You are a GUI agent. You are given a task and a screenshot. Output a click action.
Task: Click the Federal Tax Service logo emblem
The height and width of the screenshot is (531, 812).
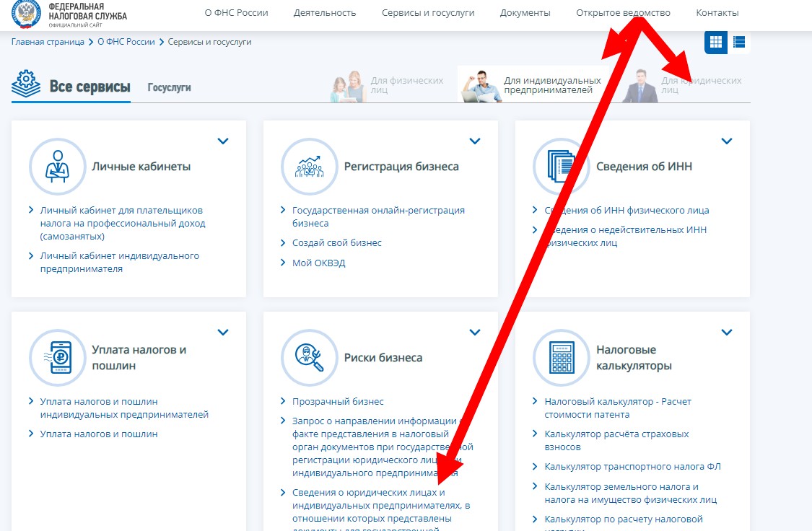[26, 14]
